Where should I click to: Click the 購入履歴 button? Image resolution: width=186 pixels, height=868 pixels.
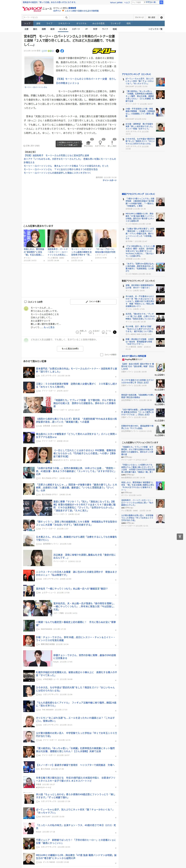(x=152, y=18)
